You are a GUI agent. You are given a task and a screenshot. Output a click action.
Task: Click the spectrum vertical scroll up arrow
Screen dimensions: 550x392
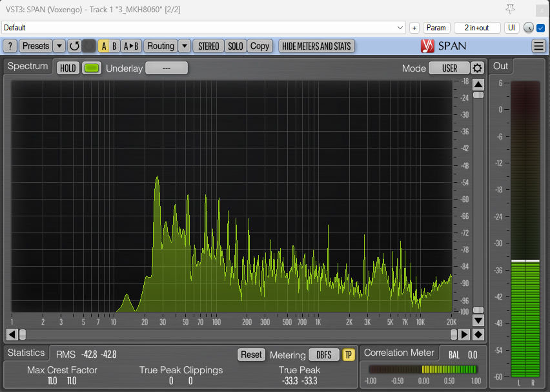[478, 85]
